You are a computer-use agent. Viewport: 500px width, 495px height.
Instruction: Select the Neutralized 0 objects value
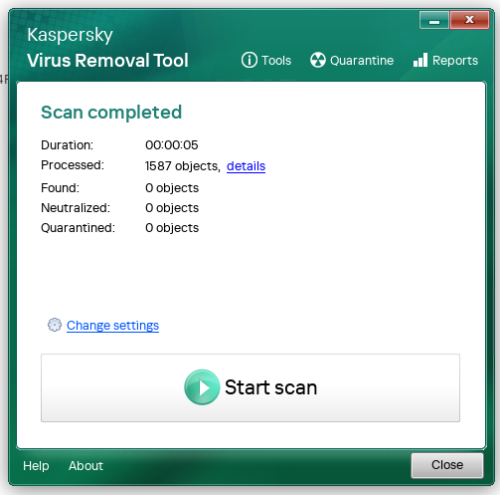(x=172, y=208)
